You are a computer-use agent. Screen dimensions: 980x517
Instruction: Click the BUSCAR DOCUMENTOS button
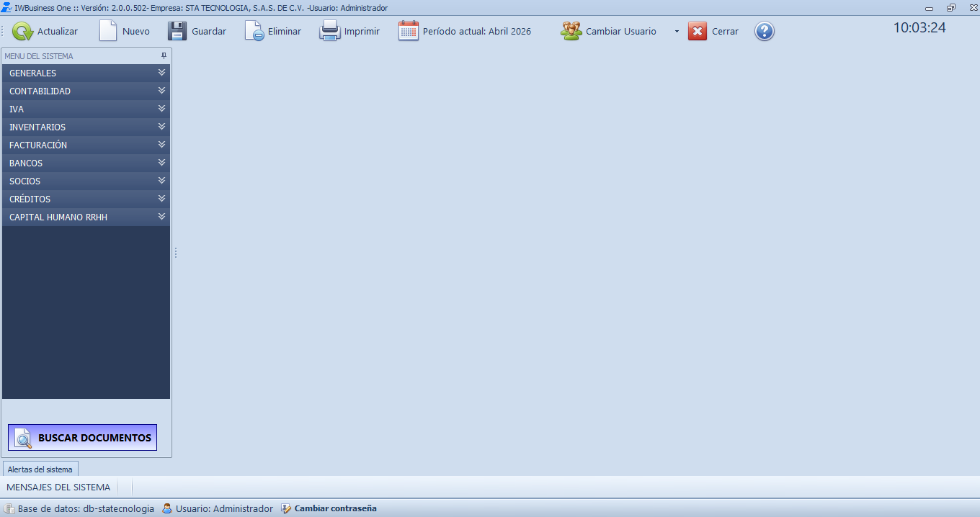tap(81, 437)
